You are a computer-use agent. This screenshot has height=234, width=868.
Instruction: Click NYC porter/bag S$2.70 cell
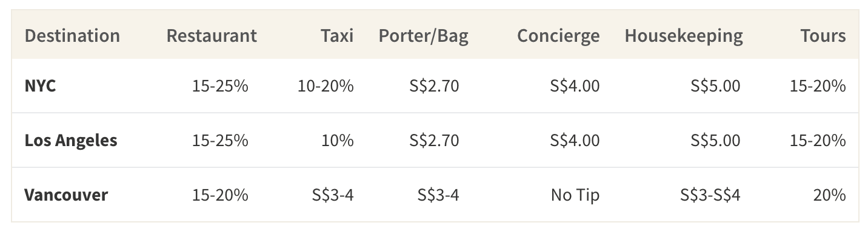(x=434, y=86)
